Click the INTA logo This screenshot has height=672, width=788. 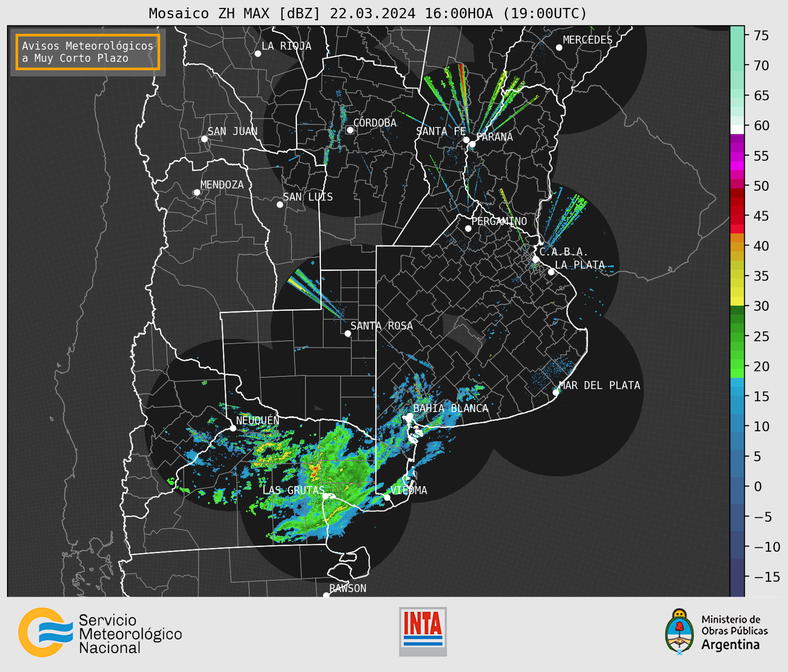423,631
